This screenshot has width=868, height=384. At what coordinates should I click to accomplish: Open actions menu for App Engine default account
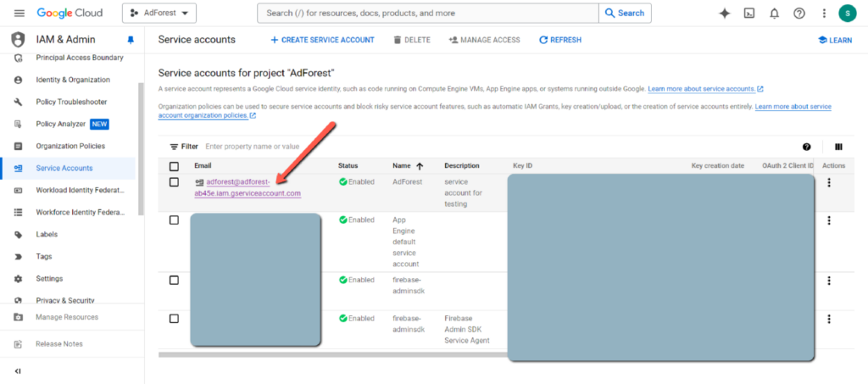point(829,220)
